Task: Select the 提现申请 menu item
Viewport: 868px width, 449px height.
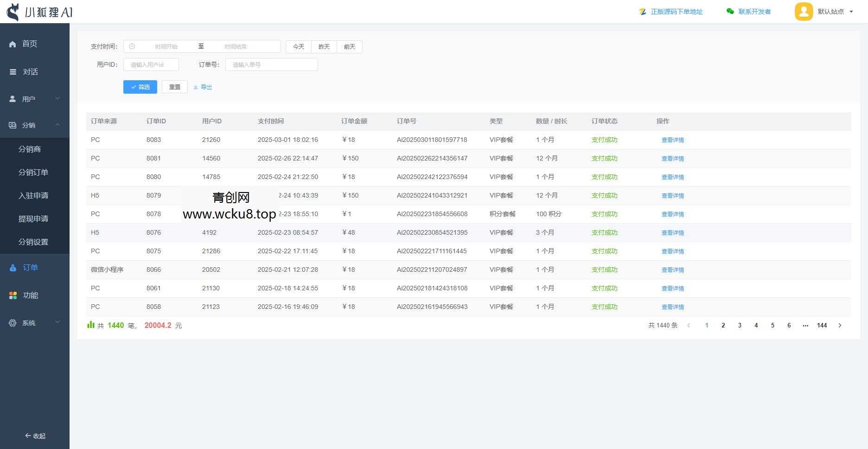Action: click(33, 218)
